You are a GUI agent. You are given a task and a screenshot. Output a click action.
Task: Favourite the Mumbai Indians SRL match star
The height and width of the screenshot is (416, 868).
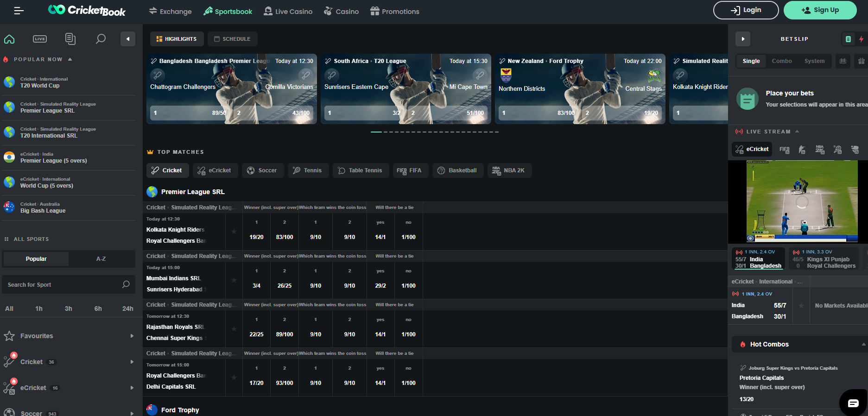coord(234,280)
